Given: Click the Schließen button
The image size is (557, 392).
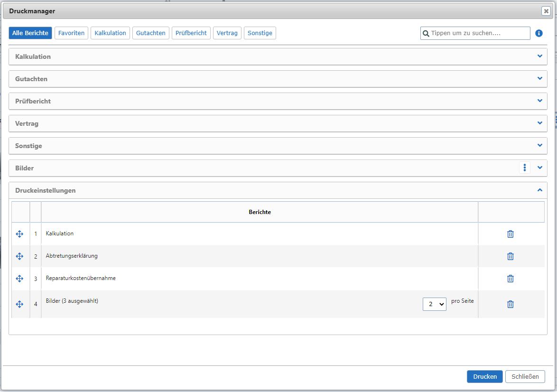Looking at the screenshot, I should pos(525,376).
